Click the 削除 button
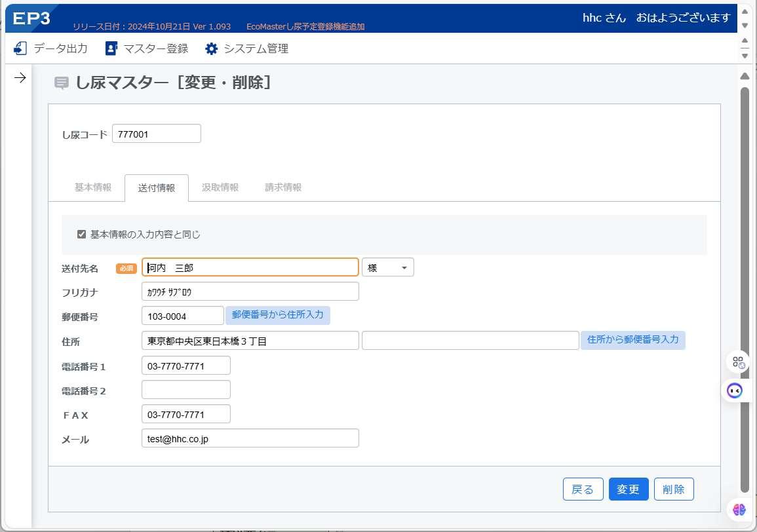The image size is (757, 532). pos(674,489)
